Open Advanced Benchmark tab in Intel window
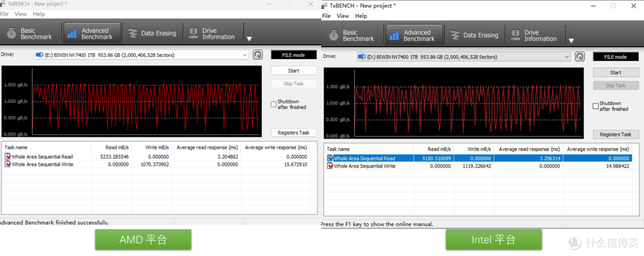The height and width of the screenshot is (256, 644). click(413, 35)
